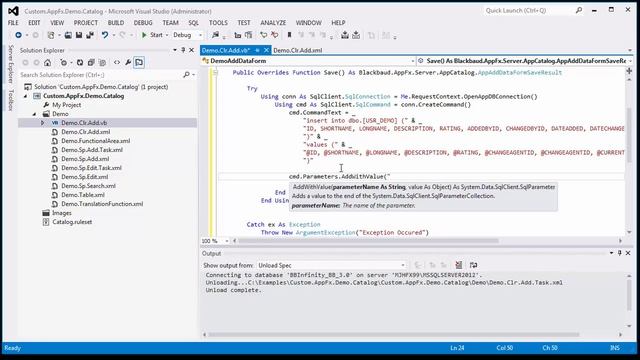The height and width of the screenshot is (360, 640).
Task: Close the Output panel
Action: [x=628, y=253]
